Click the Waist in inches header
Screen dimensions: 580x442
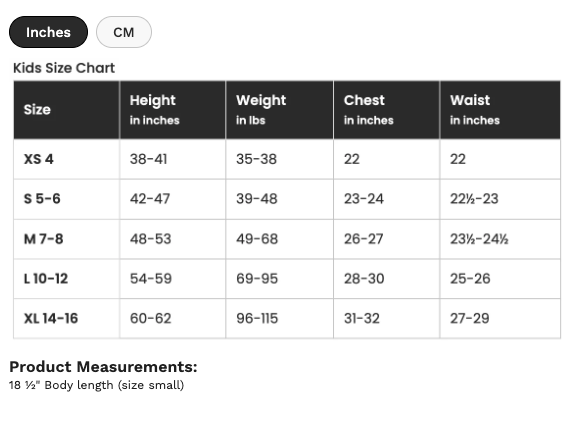pos(500,110)
